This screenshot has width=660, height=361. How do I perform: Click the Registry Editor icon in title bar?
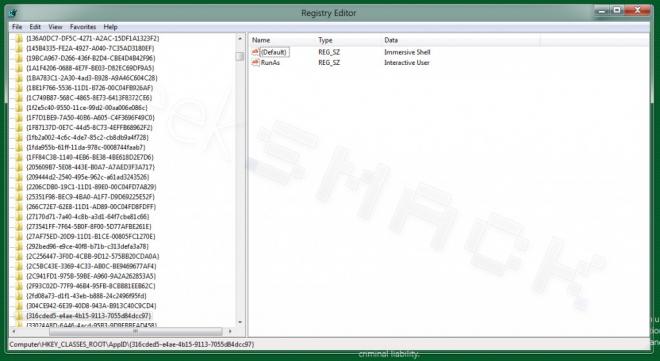(x=13, y=13)
